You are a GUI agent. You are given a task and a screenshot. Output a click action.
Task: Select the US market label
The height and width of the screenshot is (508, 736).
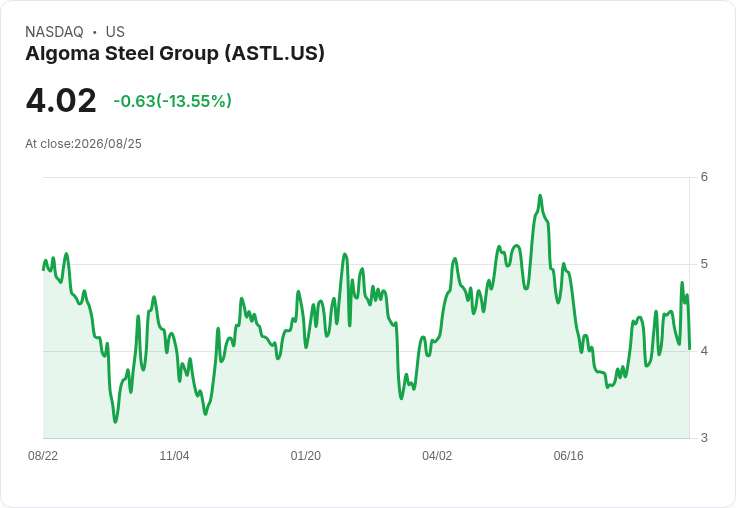click(115, 32)
